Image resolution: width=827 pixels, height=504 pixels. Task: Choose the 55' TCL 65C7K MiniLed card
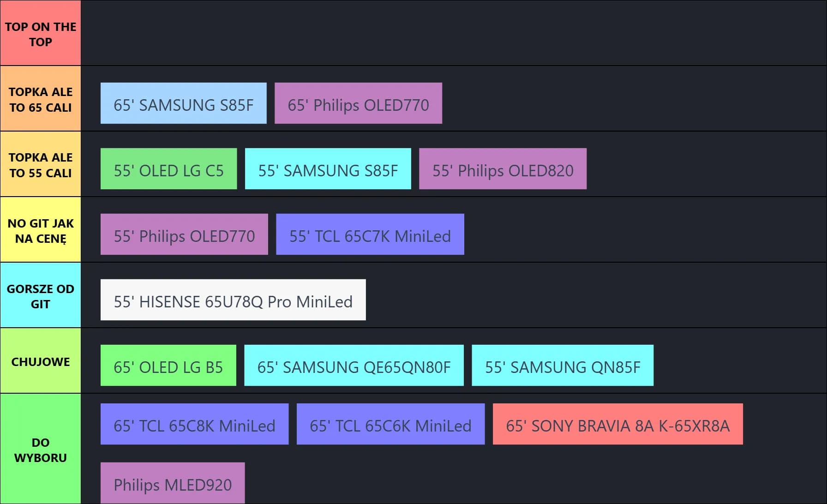click(x=370, y=234)
